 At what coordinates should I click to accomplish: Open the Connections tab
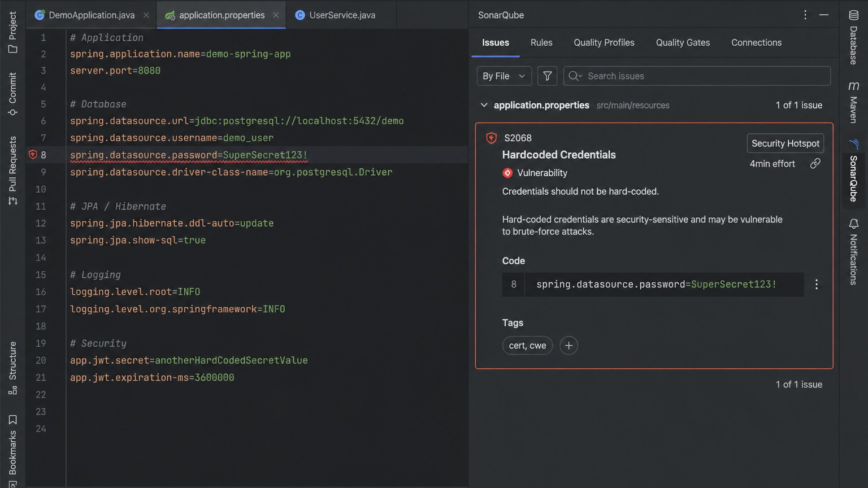(x=756, y=42)
